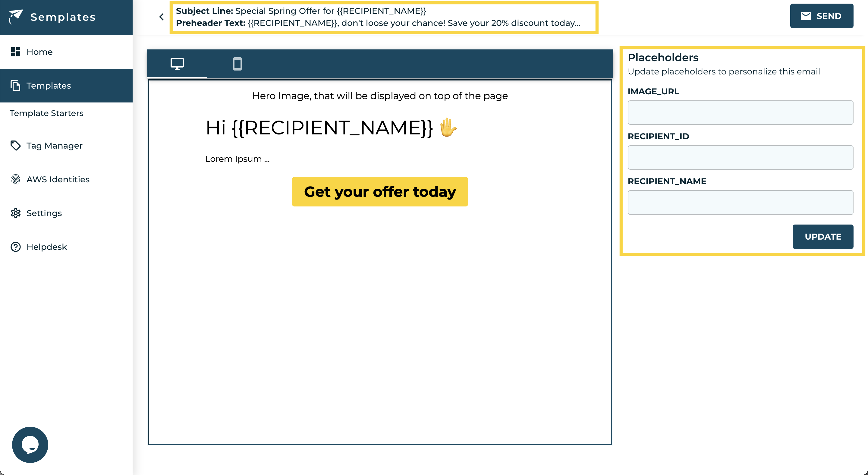Click the Subject Line text in header
This screenshot has width=868, height=475.
tap(300, 11)
